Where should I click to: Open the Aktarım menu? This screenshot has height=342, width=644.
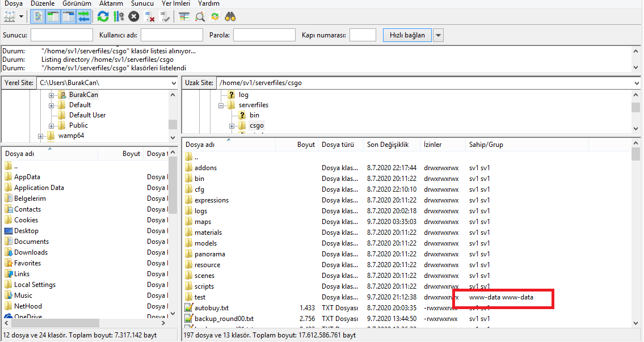(x=111, y=3)
